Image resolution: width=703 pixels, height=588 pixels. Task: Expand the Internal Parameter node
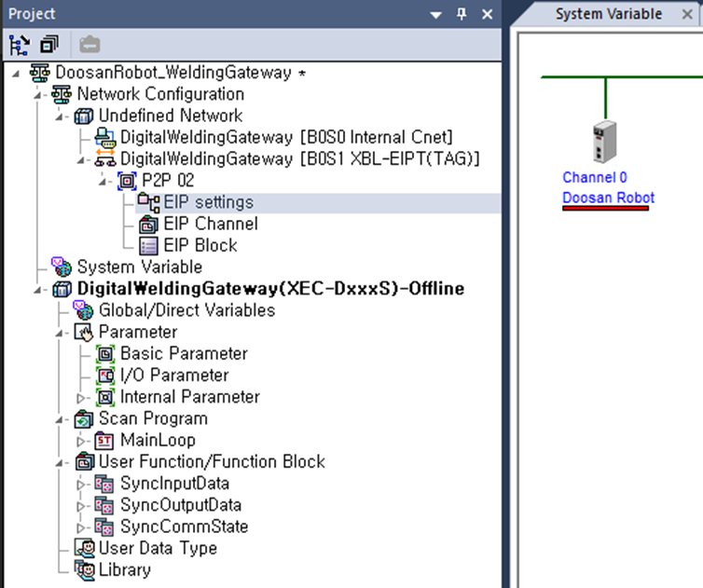pyautogui.click(x=81, y=397)
